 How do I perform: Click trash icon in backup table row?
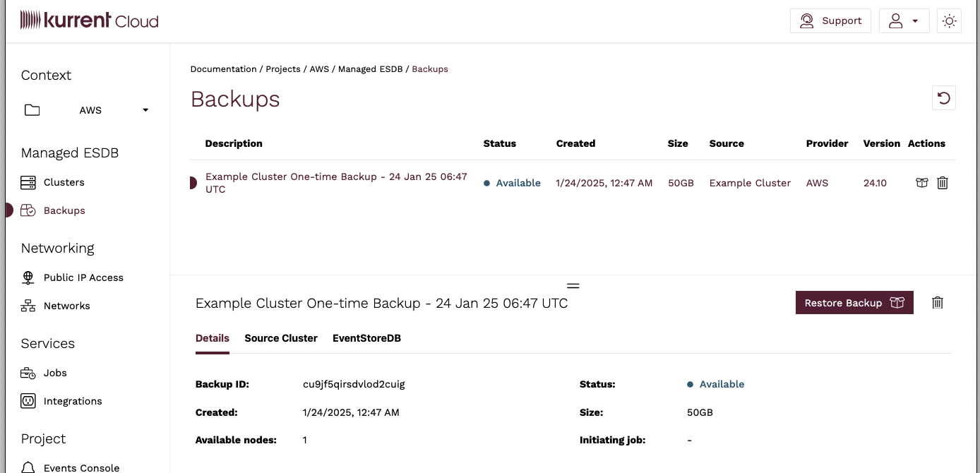942,183
